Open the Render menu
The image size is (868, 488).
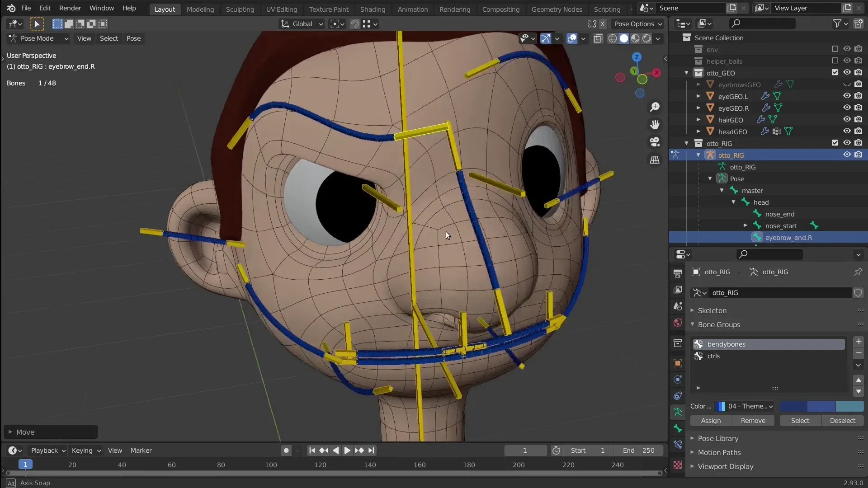click(x=70, y=8)
